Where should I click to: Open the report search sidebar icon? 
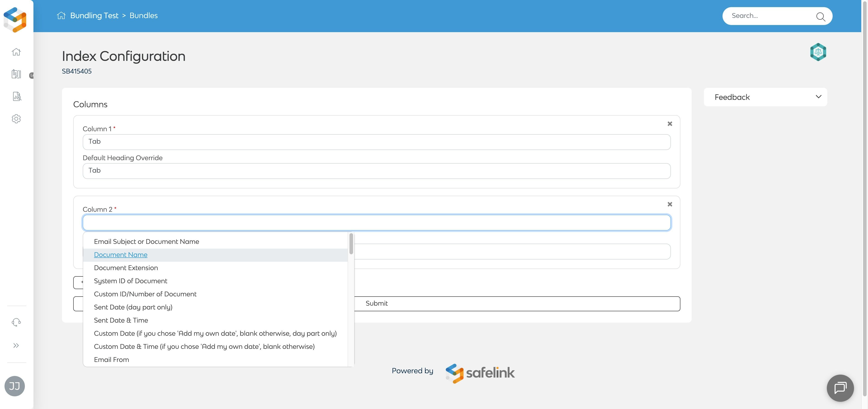tap(17, 96)
